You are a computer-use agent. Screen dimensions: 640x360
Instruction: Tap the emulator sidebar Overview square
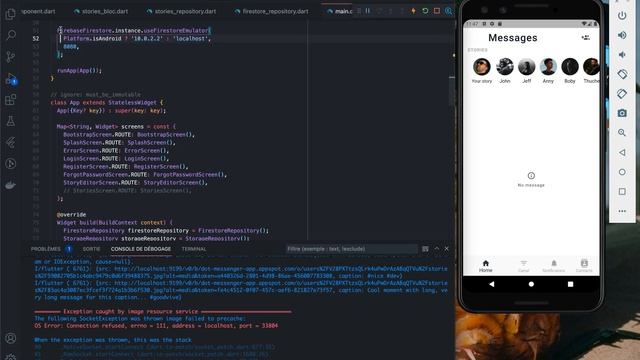tap(622, 191)
